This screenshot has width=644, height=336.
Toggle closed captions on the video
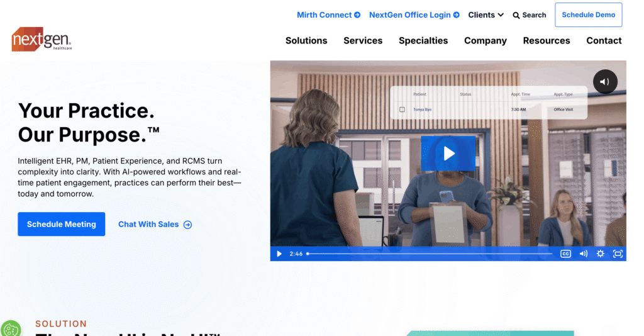click(565, 254)
